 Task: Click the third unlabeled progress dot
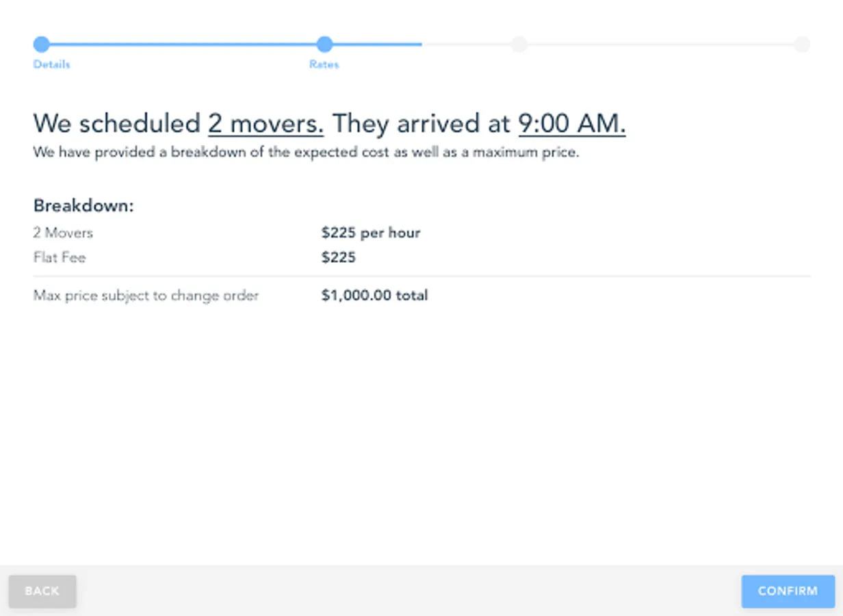pos(519,44)
